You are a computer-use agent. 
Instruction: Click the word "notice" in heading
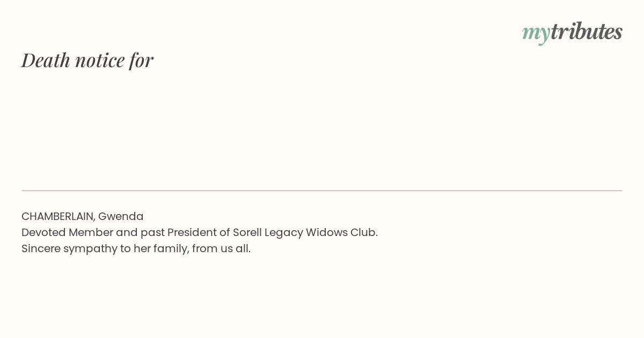(100, 60)
